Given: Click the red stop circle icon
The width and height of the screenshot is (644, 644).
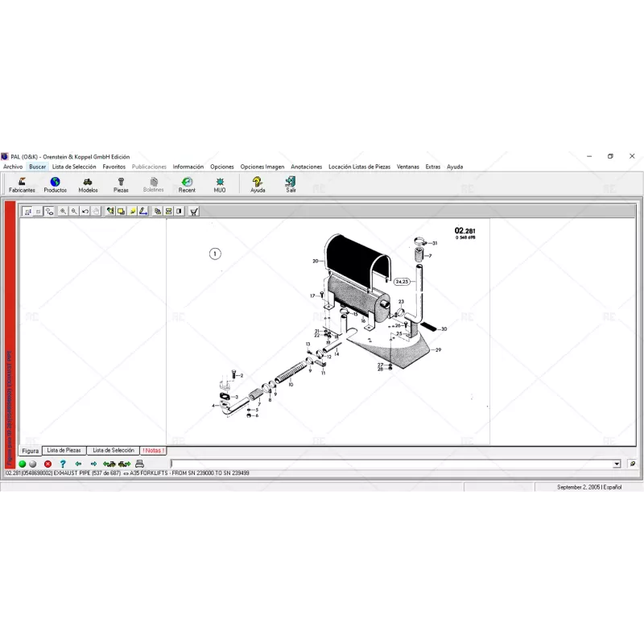Looking at the screenshot, I should tap(47, 464).
